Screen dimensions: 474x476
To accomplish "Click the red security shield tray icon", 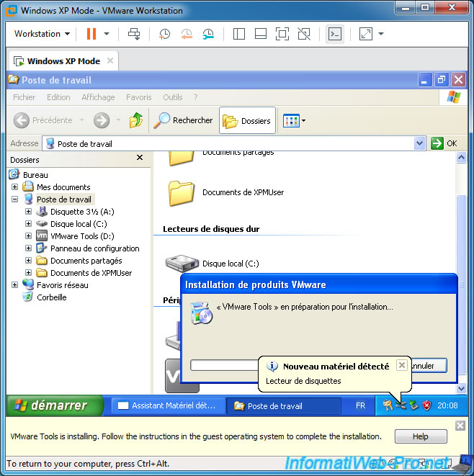I will point(426,405).
